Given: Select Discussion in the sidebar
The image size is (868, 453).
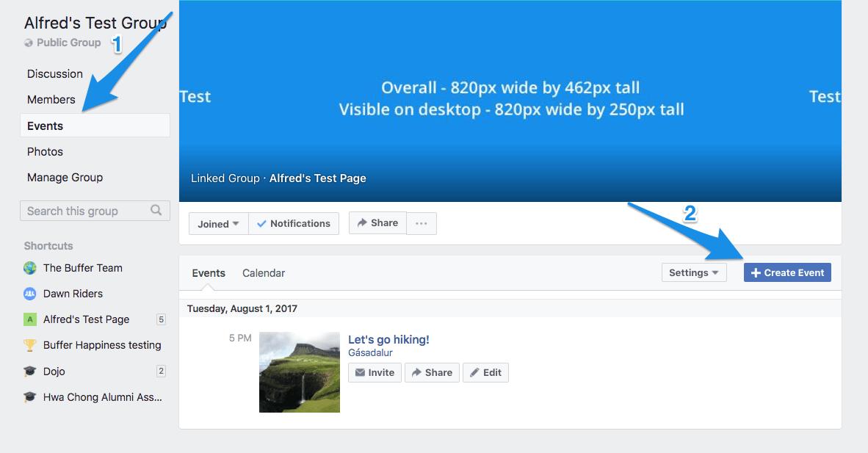Looking at the screenshot, I should 55,73.
